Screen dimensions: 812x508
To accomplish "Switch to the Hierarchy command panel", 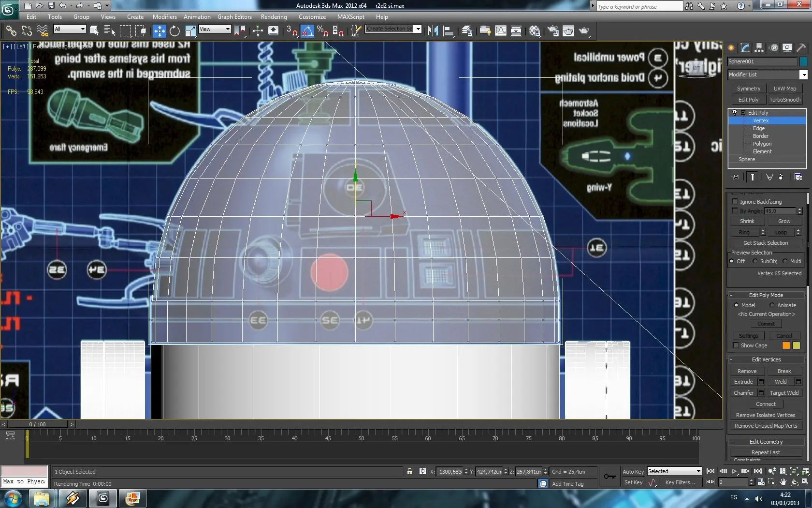I will [759, 47].
